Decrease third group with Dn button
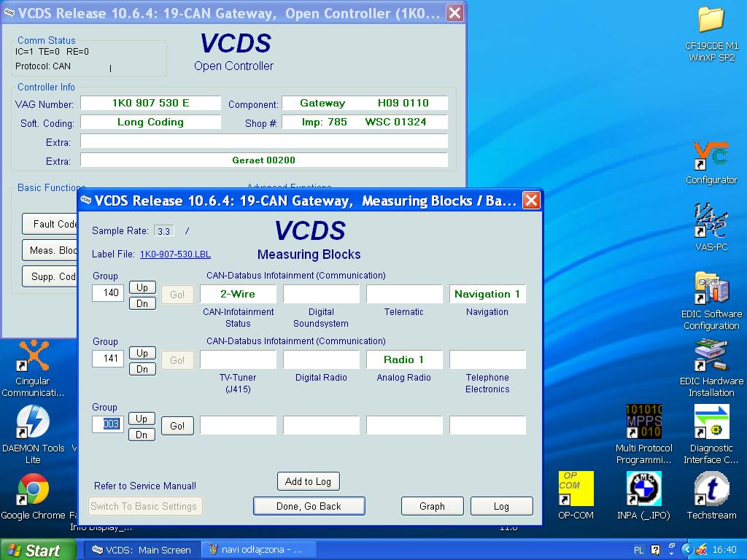Screen dimensions: 747x560 point(142,435)
